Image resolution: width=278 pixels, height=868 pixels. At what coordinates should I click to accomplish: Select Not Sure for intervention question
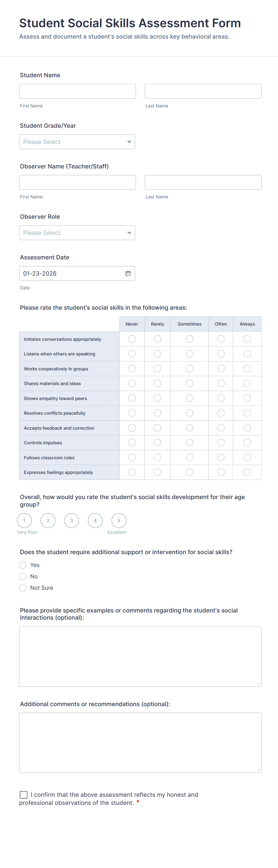coord(22,588)
